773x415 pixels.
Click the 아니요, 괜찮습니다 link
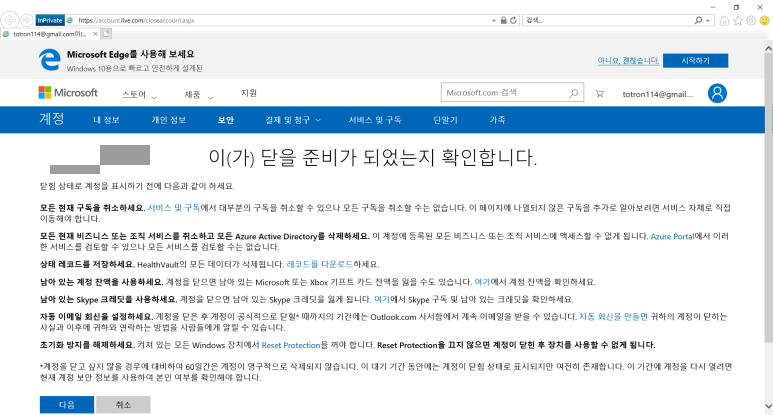tap(628, 61)
